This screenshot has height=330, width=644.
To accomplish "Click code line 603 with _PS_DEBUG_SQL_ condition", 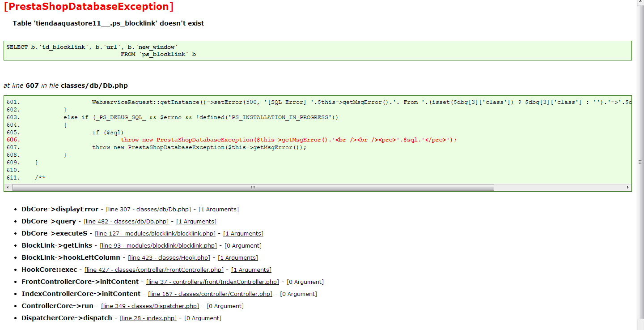I will (x=172, y=117).
